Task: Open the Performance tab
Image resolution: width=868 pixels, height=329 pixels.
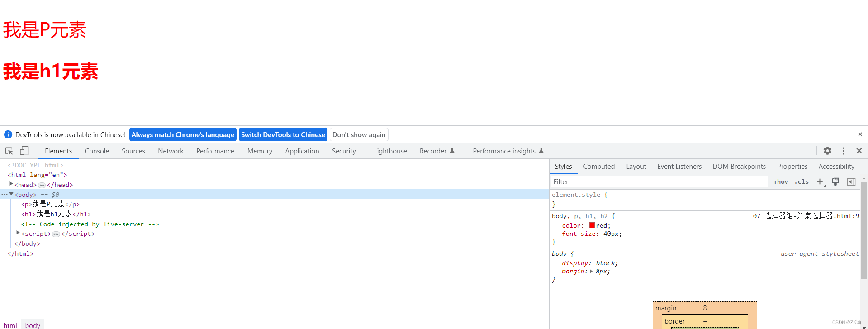Action: point(215,151)
